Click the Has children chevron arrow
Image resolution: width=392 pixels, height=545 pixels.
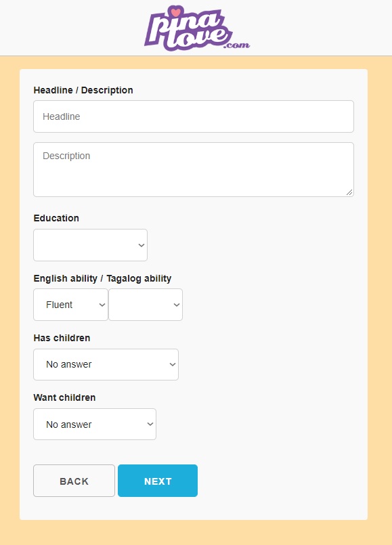pyautogui.click(x=173, y=365)
